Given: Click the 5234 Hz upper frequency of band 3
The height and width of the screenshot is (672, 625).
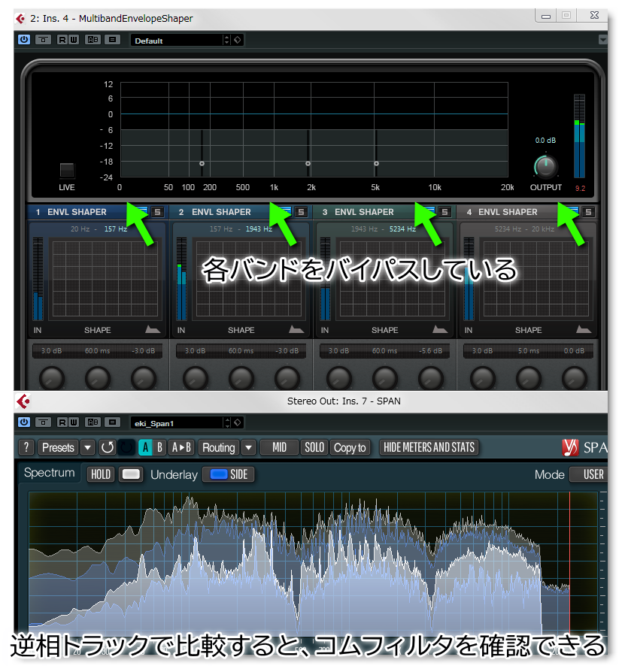Looking at the screenshot, I should [x=402, y=229].
